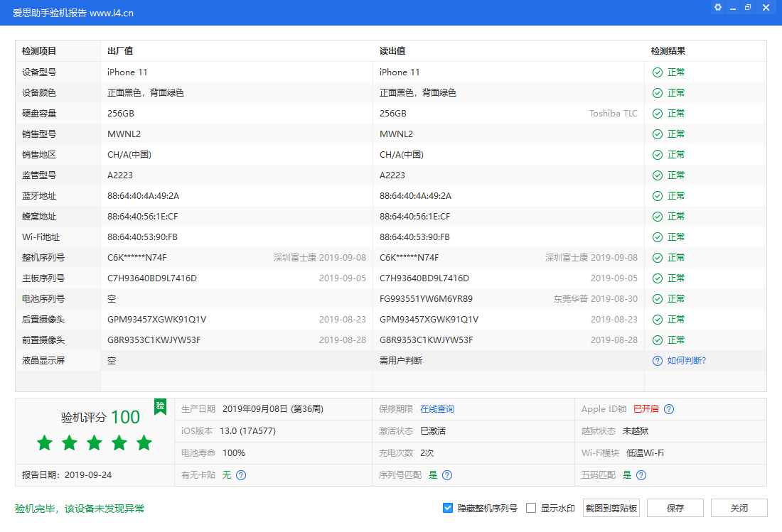
Task: Click 电池寿命 100% value
Action: tap(234, 452)
